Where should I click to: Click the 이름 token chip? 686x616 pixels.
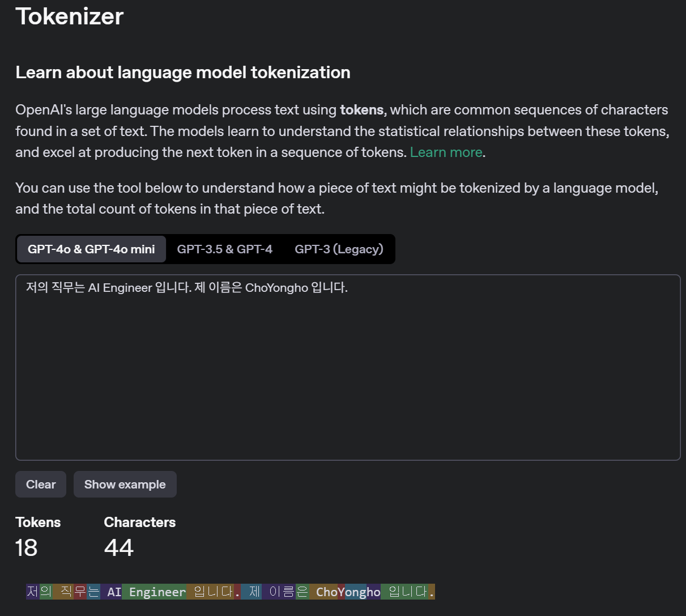278,592
